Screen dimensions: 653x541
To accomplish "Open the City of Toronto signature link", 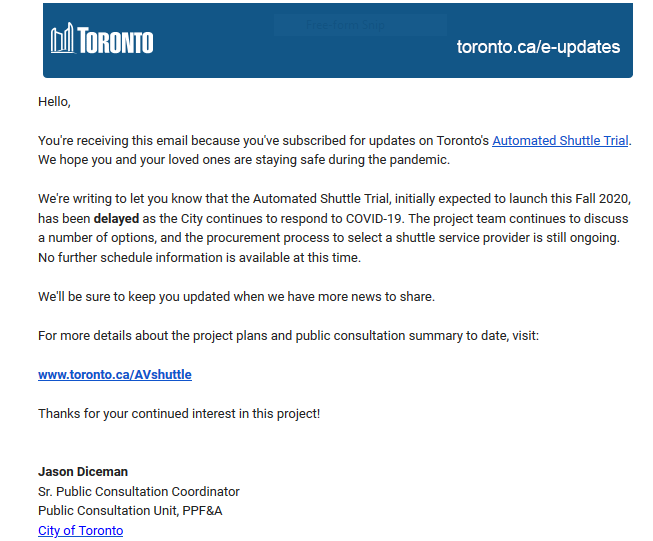I will coord(81,530).
